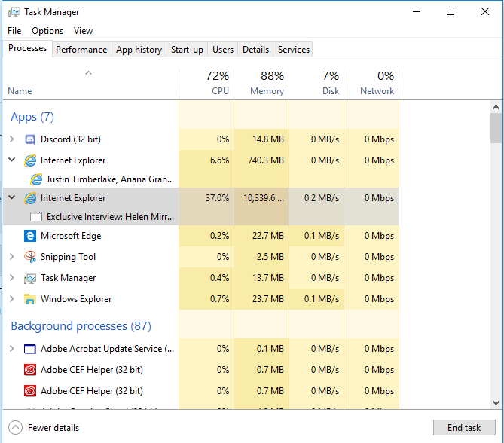Expand the Windows Explorer process group
This screenshot has width=504, height=443.
click(12, 298)
